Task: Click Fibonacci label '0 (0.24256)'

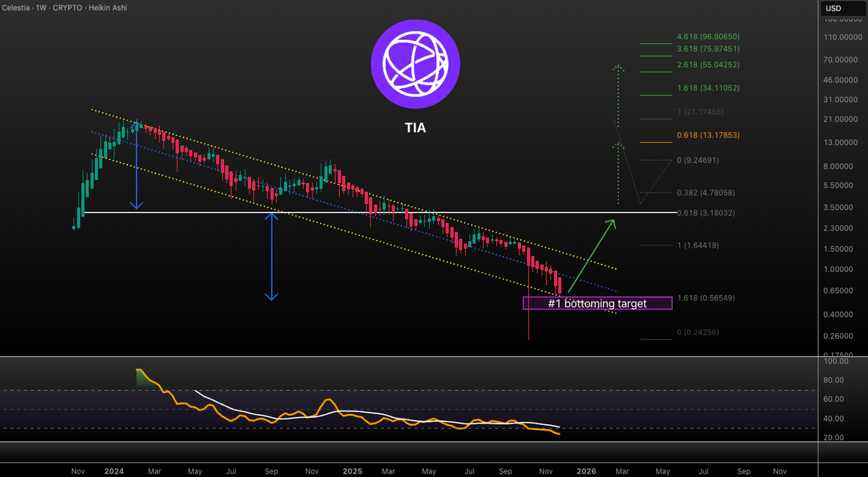Action: (x=698, y=332)
